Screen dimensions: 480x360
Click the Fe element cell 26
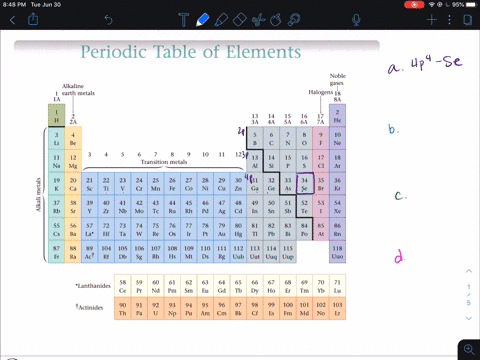click(172, 184)
